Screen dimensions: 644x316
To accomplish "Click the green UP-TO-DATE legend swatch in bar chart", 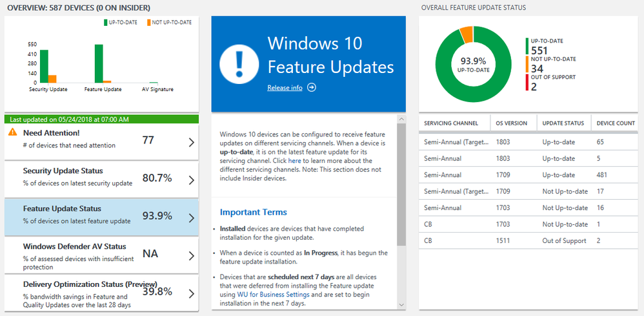I will click(106, 23).
